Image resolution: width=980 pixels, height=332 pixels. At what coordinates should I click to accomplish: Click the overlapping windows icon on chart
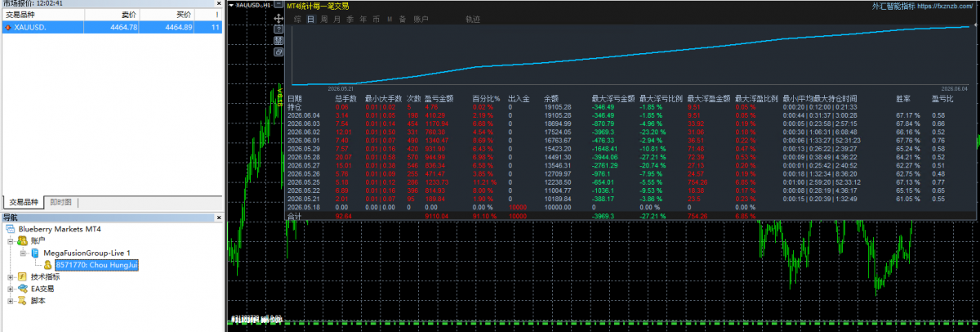coord(278,52)
